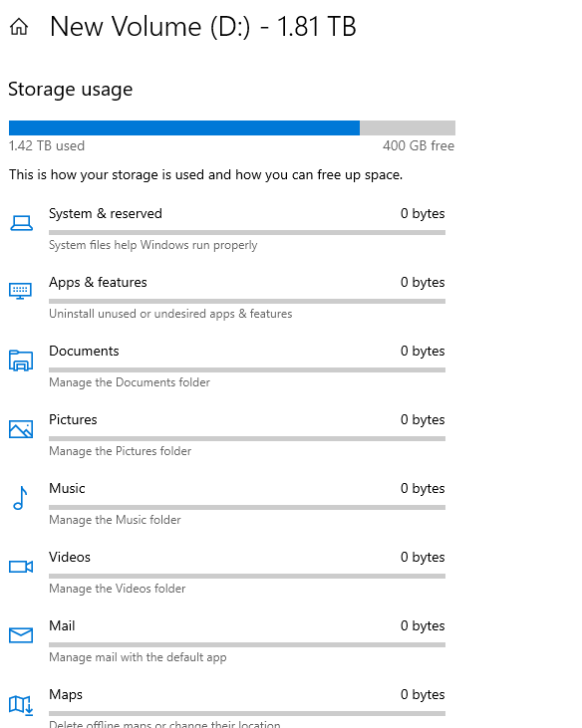
Task: Click 'System files help Windows run properly' text
Action: point(152,245)
